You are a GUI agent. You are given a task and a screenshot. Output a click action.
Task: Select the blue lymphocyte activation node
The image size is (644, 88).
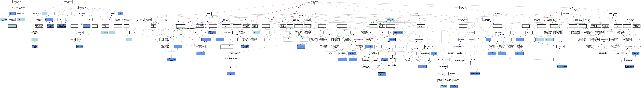398,33
